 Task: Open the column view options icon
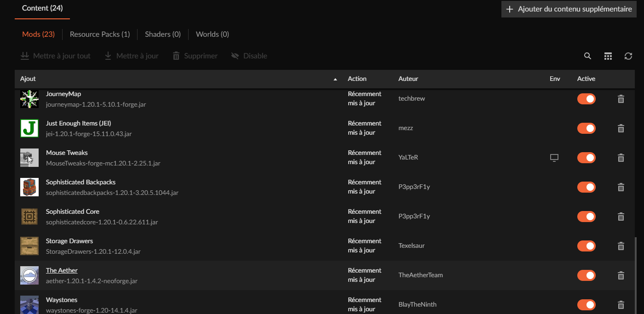608,56
